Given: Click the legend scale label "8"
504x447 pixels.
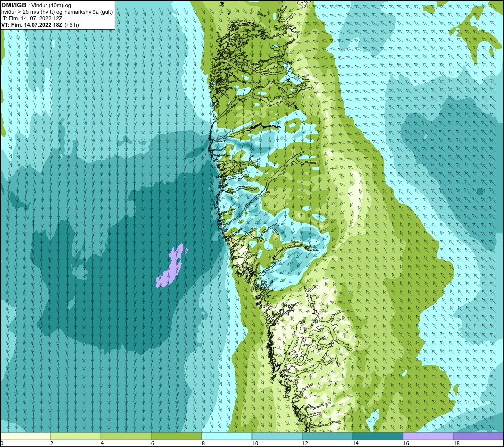Looking at the screenshot, I should [x=203, y=444].
